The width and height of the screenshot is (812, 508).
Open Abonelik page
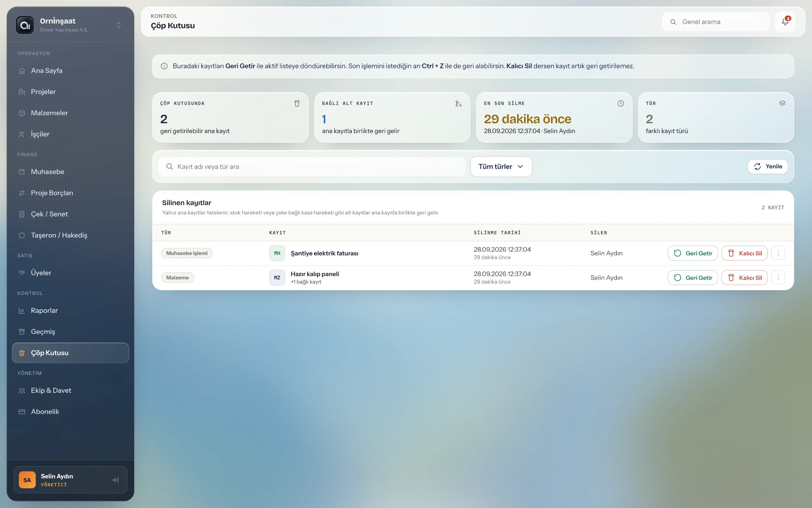(x=70, y=411)
